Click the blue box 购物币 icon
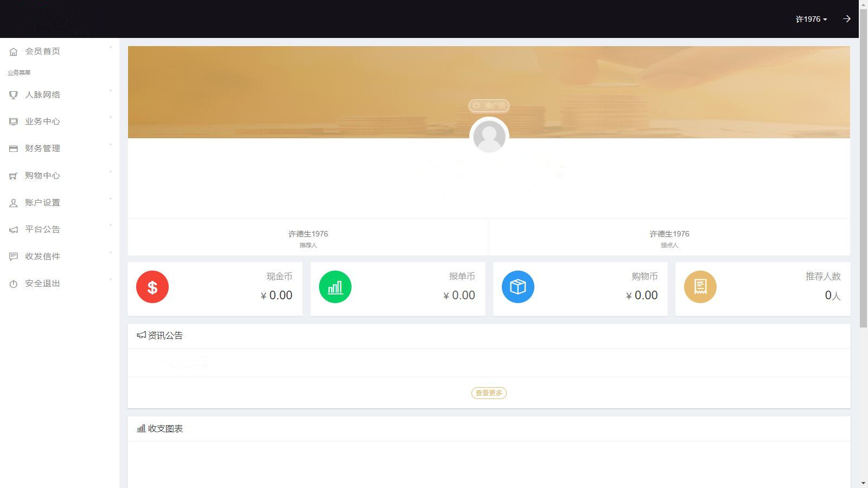Image resolution: width=868 pixels, height=488 pixels. point(518,287)
